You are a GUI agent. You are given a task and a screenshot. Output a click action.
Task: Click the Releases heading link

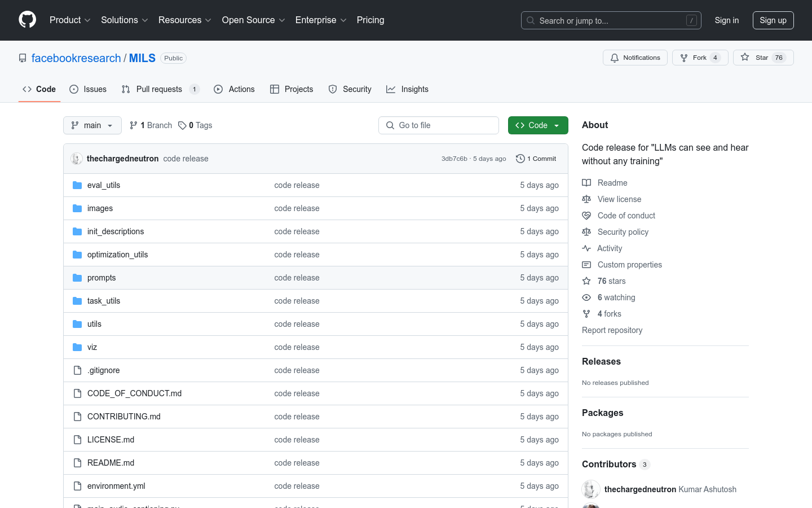[601, 361]
